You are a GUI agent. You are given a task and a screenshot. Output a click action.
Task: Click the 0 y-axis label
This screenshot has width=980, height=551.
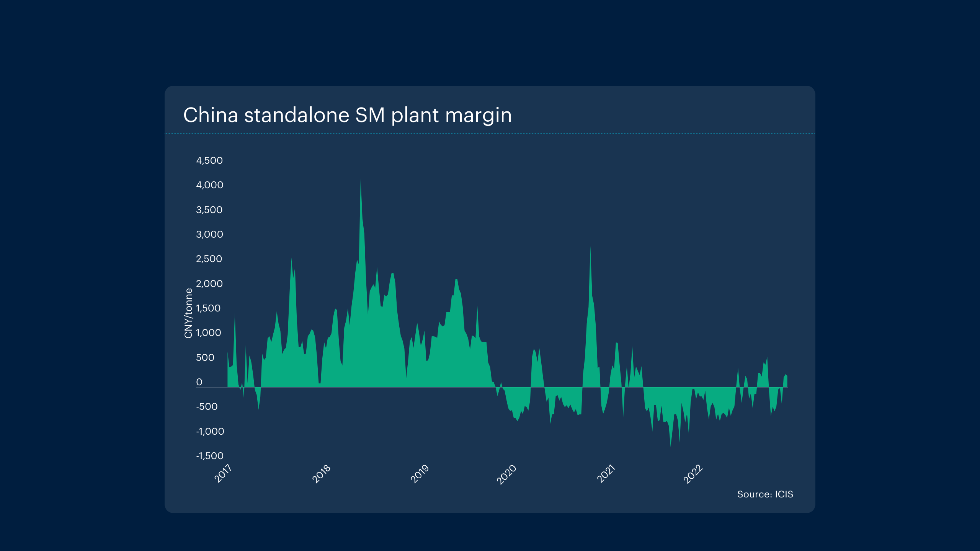(199, 382)
